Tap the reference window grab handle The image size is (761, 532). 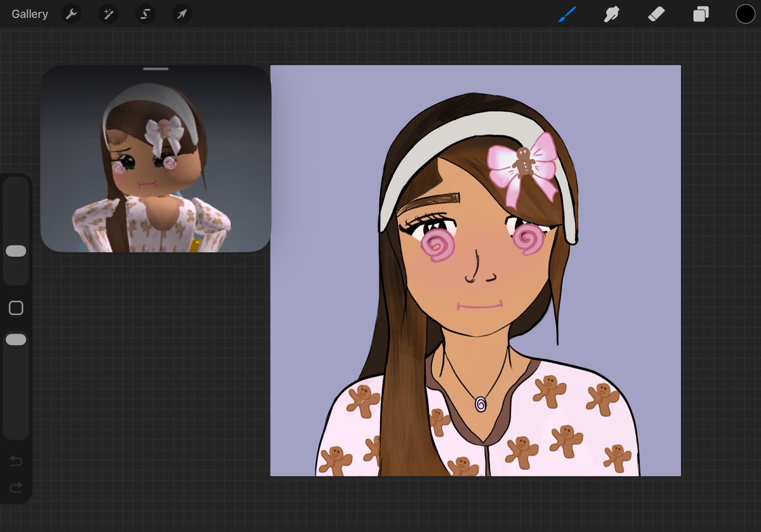pyautogui.click(x=156, y=69)
